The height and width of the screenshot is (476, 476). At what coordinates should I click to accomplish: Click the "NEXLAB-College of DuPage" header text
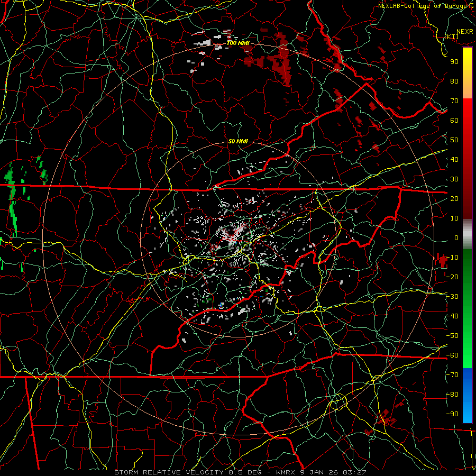(x=422, y=6)
